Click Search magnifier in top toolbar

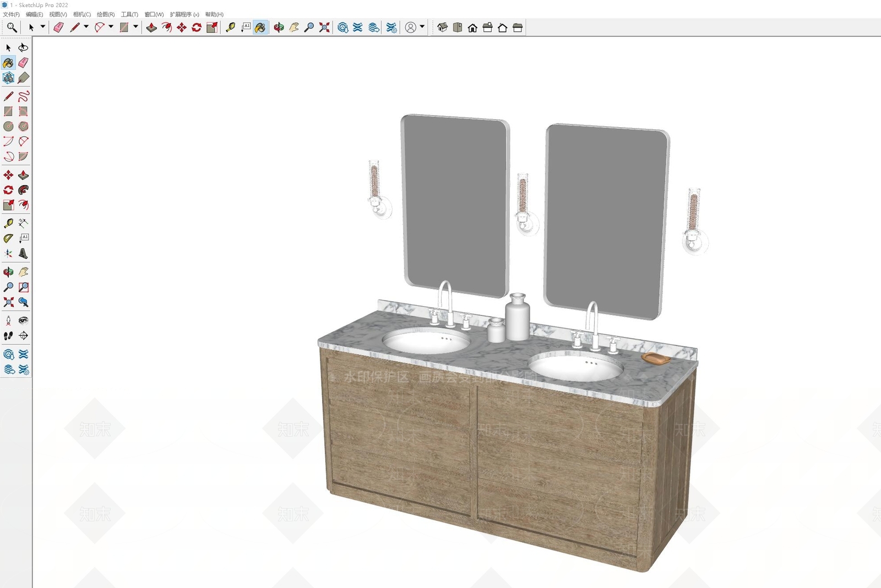[12, 27]
